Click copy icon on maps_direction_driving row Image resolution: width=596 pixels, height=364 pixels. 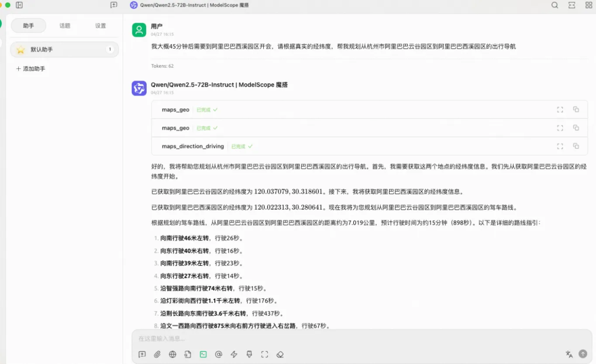[x=576, y=146]
